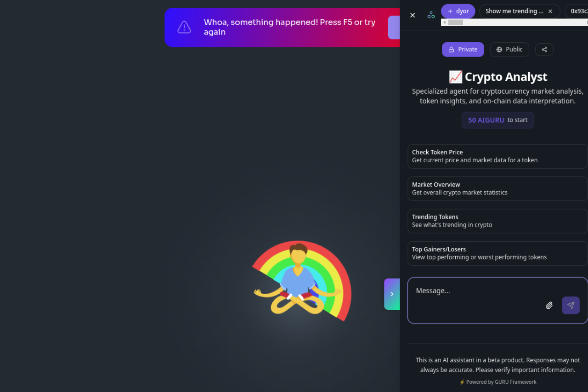Image resolution: width=588 pixels, height=392 pixels.
Task: Set chat visibility to Public
Action: tap(509, 50)
